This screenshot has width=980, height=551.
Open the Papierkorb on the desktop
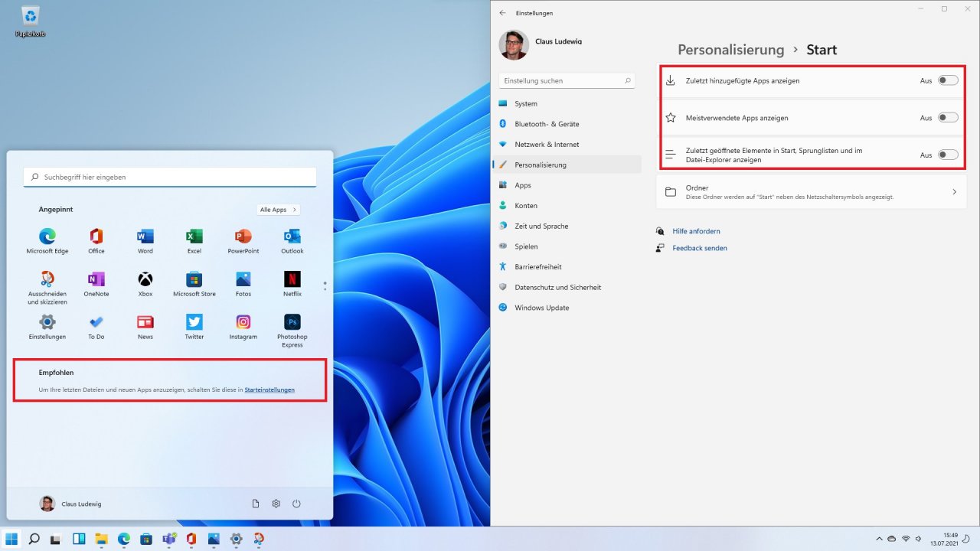point(31,21)
